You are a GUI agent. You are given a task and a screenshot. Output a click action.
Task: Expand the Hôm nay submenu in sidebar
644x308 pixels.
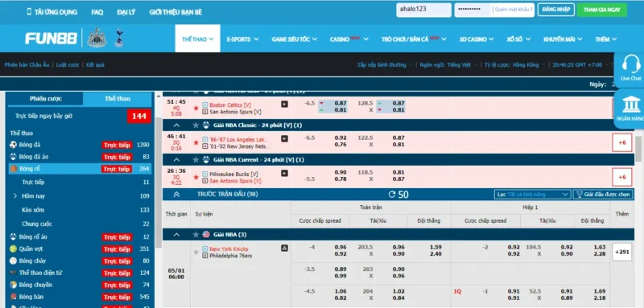[x=15, y=196]
